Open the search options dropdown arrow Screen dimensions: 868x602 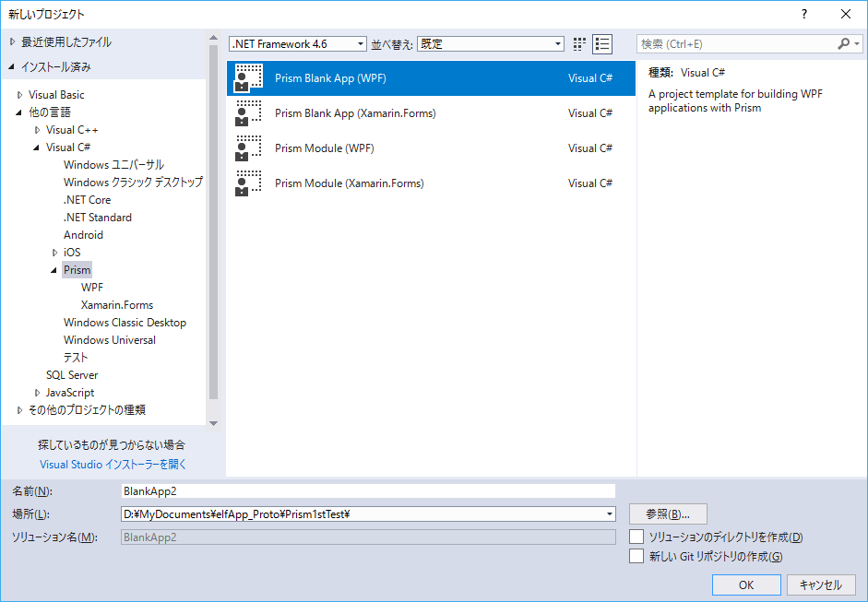pos(857,43)
